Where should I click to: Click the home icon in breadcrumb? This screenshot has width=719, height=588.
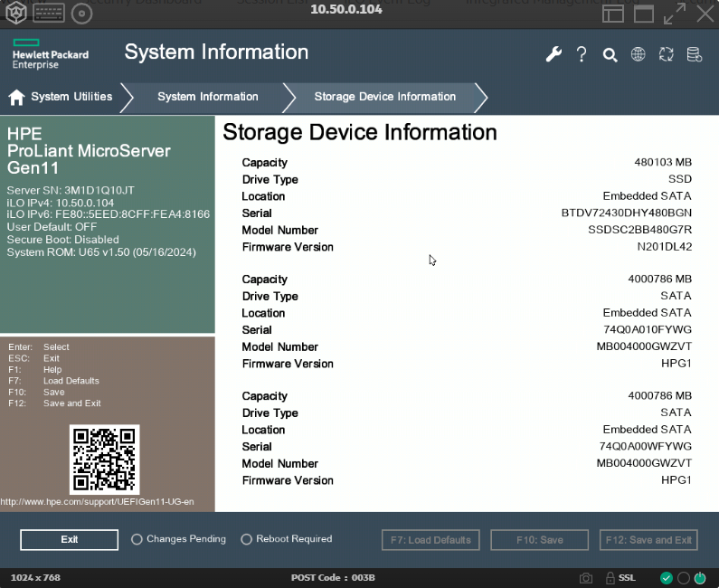click(x=16, y=97)
